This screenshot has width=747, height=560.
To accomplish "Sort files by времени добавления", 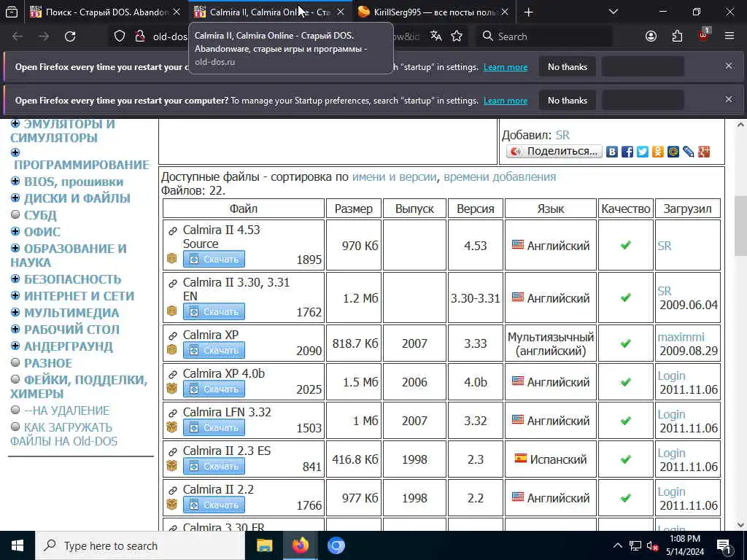I will point(500,176).
